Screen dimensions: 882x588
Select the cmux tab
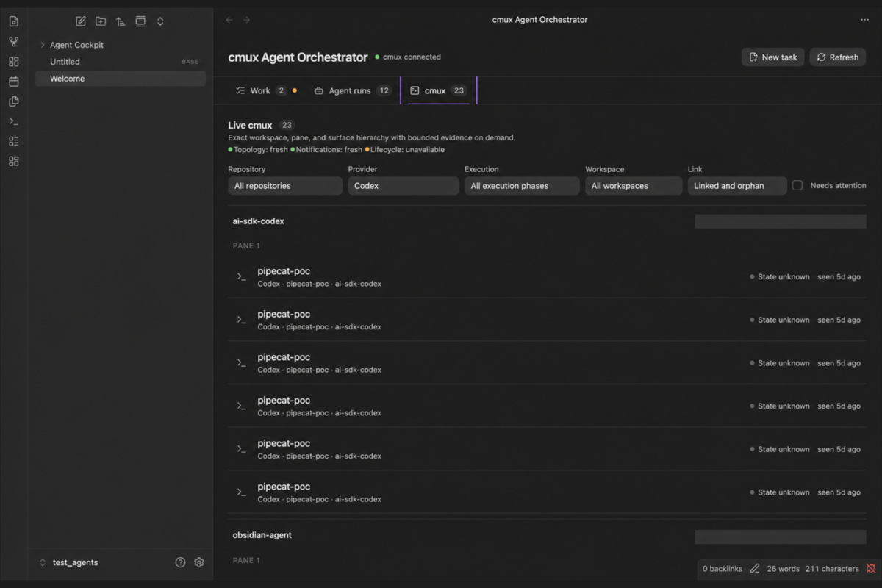click(439, 90)
